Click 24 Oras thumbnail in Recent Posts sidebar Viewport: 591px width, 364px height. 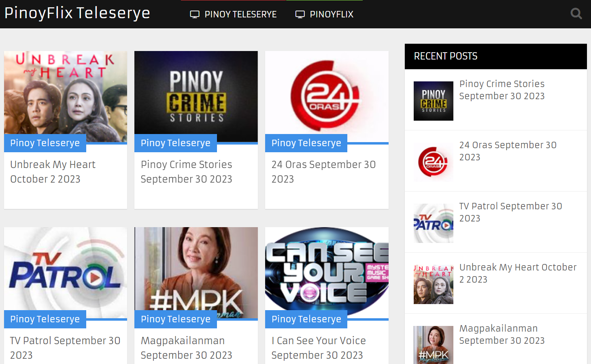(x=433, y=162)
